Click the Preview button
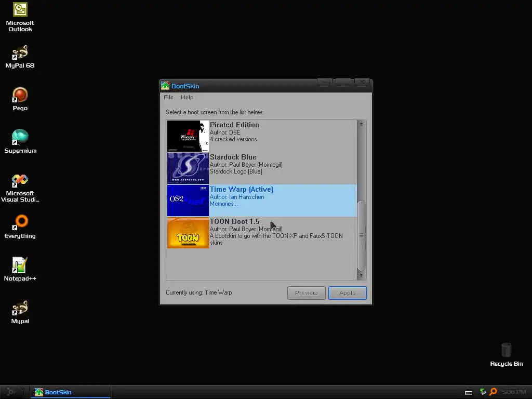Viewport: 532px width, 399px height. coord(307,293)
